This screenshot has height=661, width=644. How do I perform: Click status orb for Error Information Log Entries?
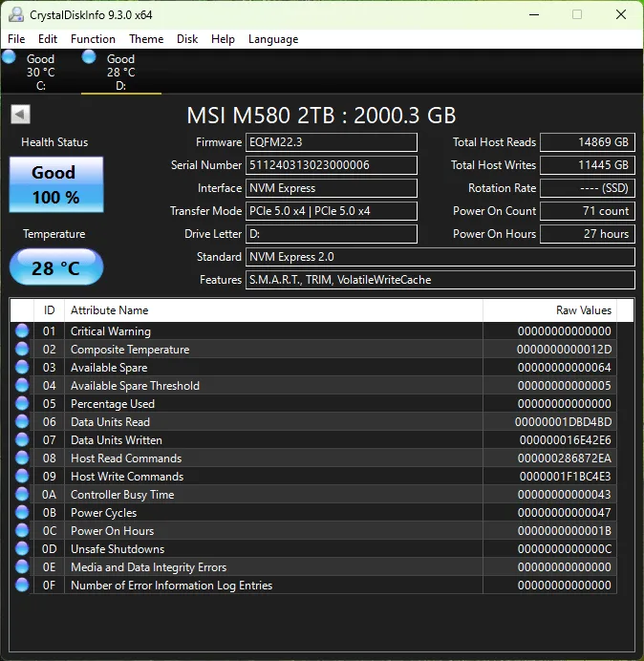click(22, 585)
